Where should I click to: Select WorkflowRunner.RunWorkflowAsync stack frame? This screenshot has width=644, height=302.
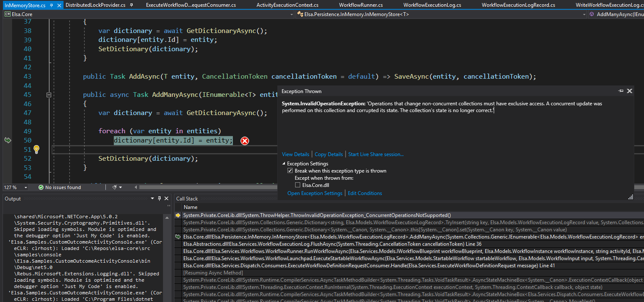(x=413, y=251)
